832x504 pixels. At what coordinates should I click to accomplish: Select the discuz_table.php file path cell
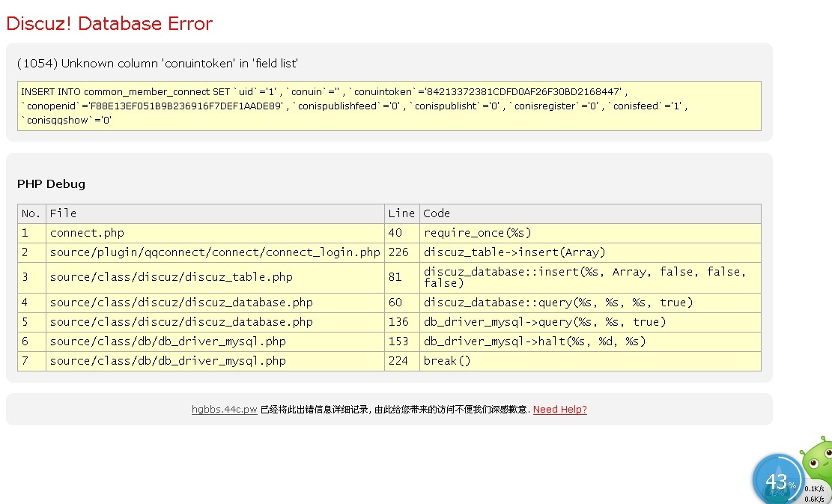coord(171,277)
